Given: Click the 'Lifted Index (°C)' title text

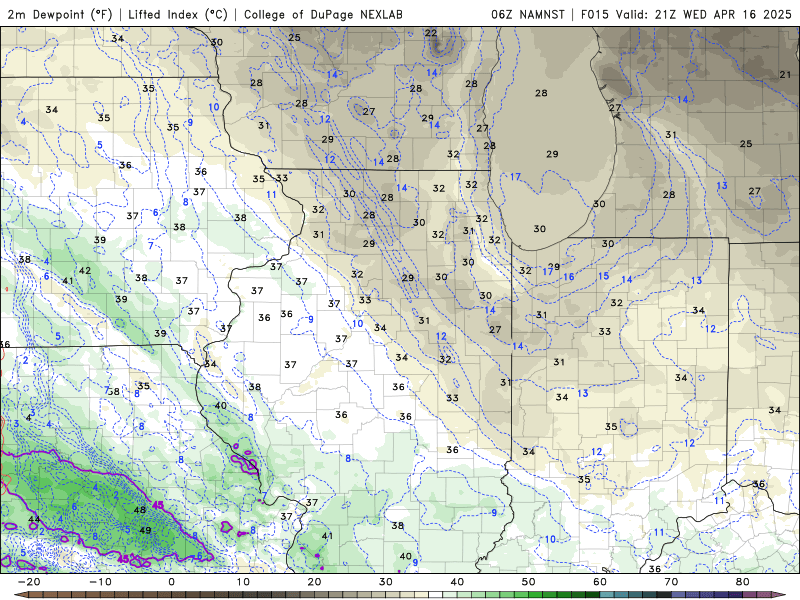Looking at the screenshot, I should click(178, 14).
